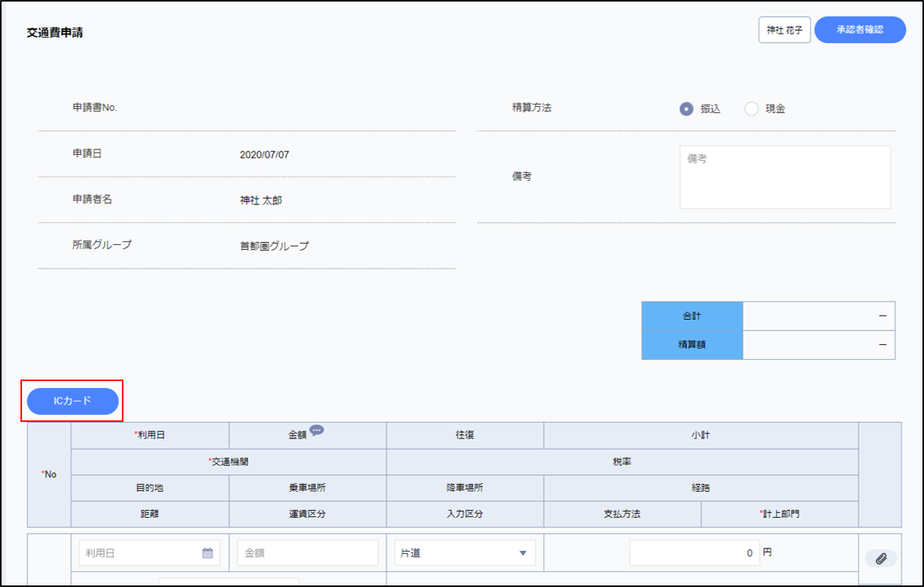Click the 経路 column header
Image resolution: width=924 pixels, height=587 pixels.
coord(701,488)
